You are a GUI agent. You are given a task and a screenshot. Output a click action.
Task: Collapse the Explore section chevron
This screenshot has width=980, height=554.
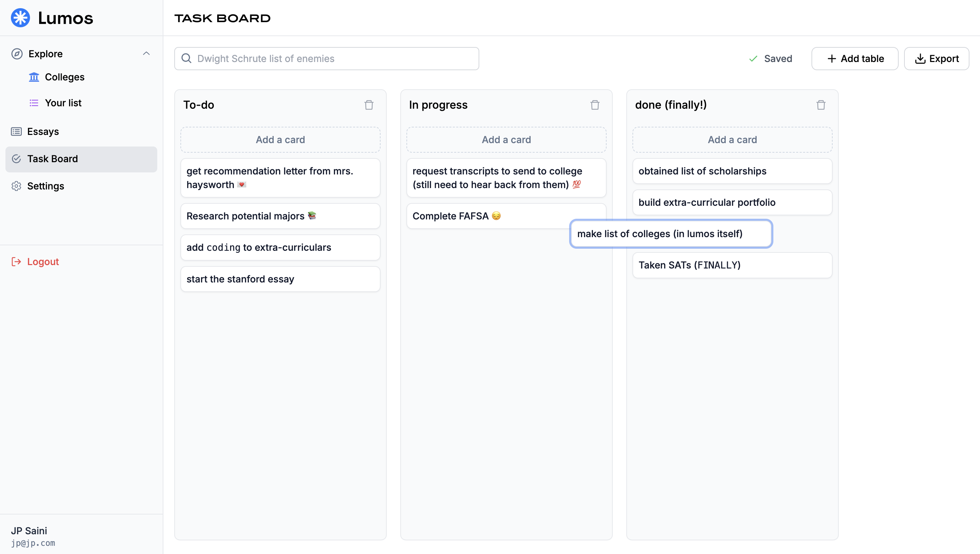[x=146, y=54]
